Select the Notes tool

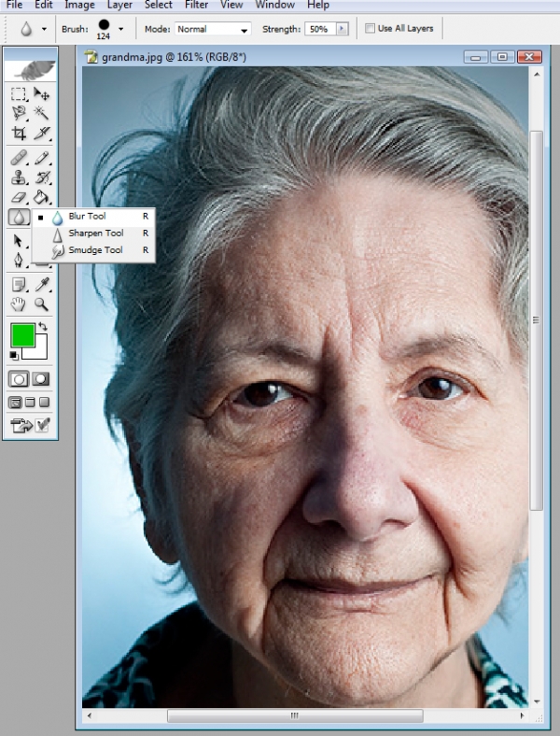pyautogui.click(x=19, y=285)
